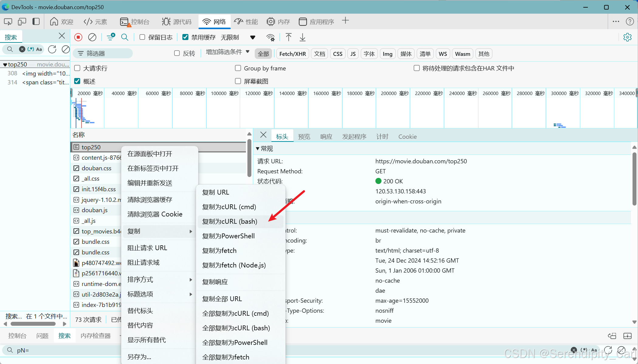Open network settings gear icon
Image resolution: width=638 pixels, height=364 pixels.
627,37
